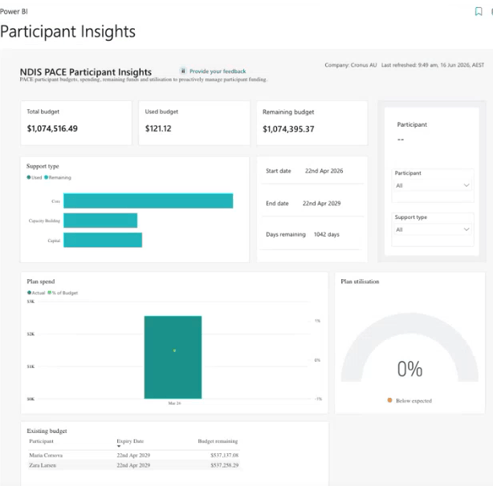
Task: Open the Participant filter dropdown
Action: tap(433, 185)
